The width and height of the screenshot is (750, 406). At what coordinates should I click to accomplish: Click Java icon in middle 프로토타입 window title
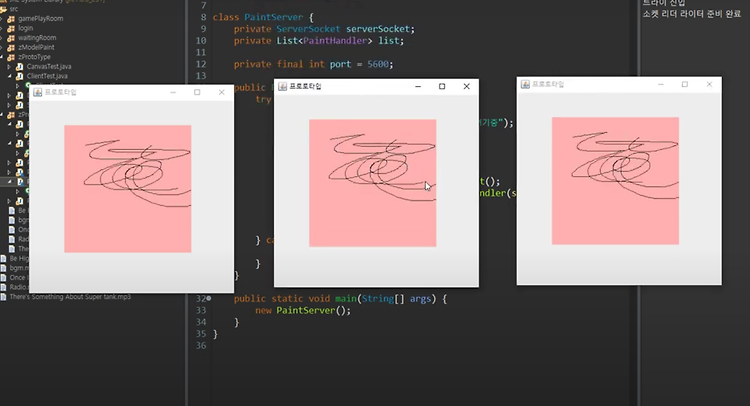(x=283, y=86)
